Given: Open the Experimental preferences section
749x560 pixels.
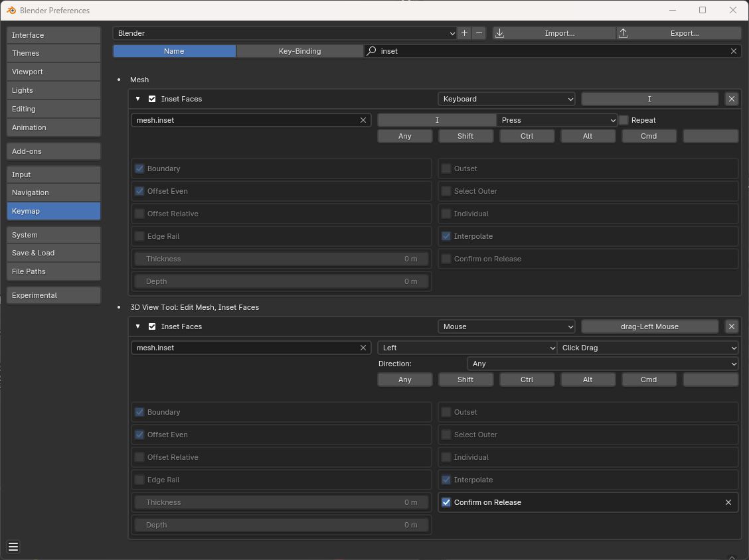Looking at the screenshot, I should pos(54,295).
